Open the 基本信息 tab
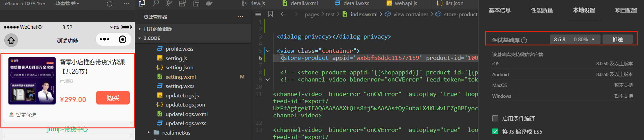This screenshot has width=644, height=140. (500, 10)
